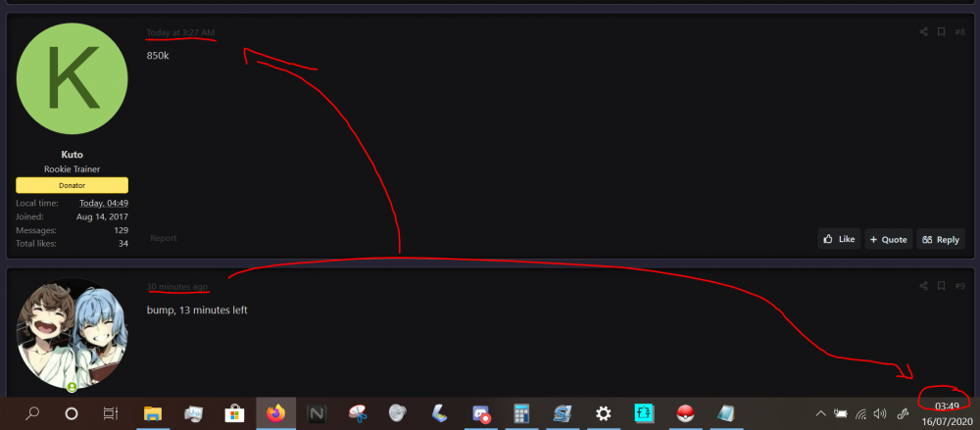Share Kuto's post #8
Image resolution: width=980 pixels, height=430 pixels.
tap(923, 32)
